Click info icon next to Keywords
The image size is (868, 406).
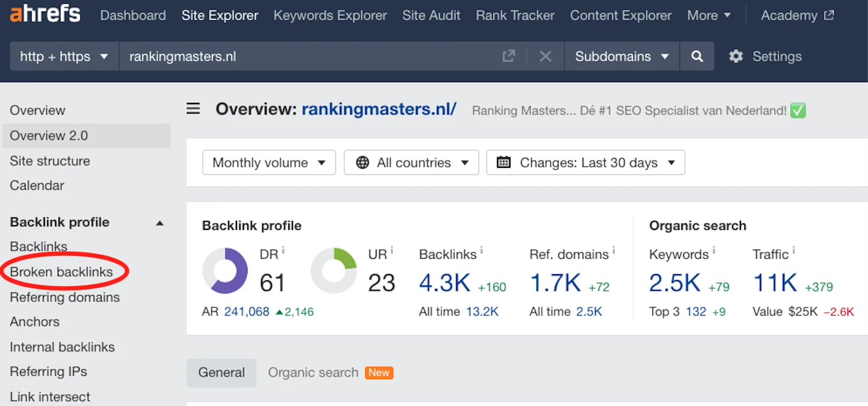[x=713, y=250]
